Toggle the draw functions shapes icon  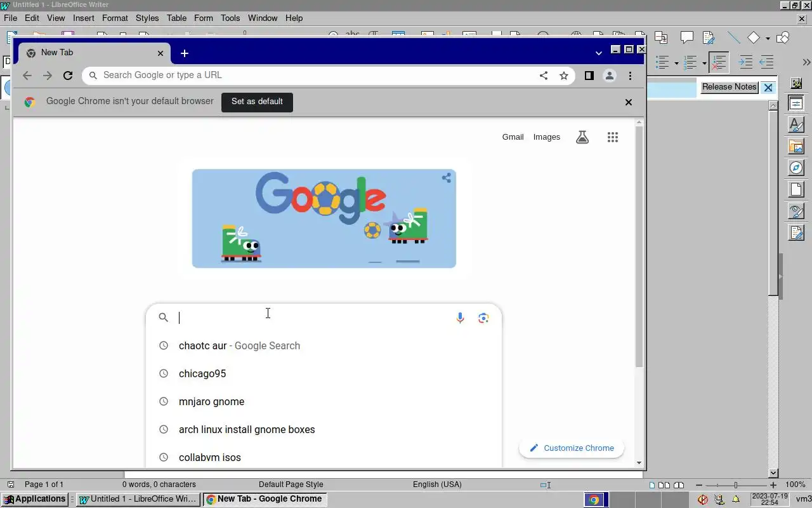click(783, 38)
